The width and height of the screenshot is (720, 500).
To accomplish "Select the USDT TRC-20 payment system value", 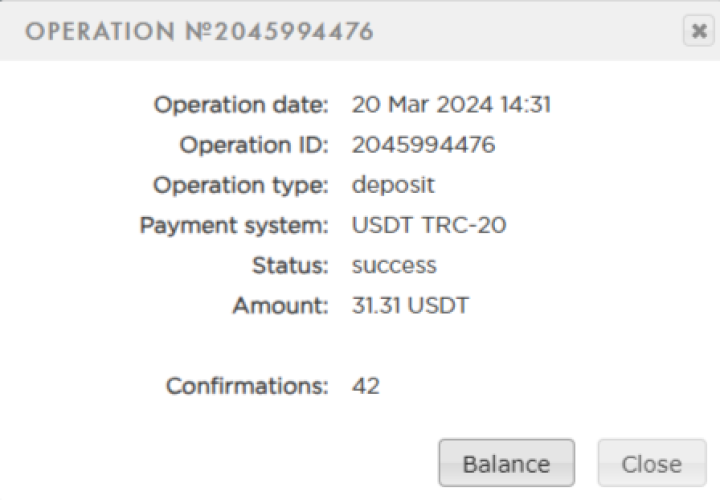I will point(429,225).
